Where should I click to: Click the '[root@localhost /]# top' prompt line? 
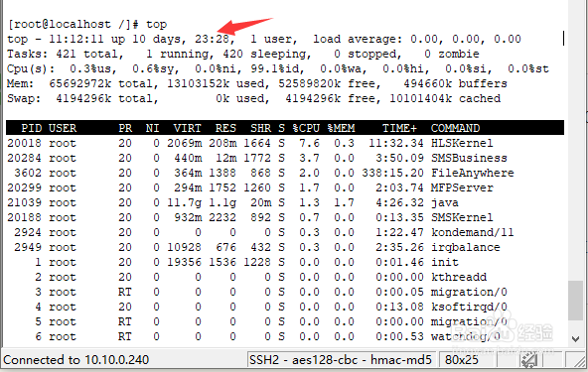pyautogui.click(x=86, y=25)
